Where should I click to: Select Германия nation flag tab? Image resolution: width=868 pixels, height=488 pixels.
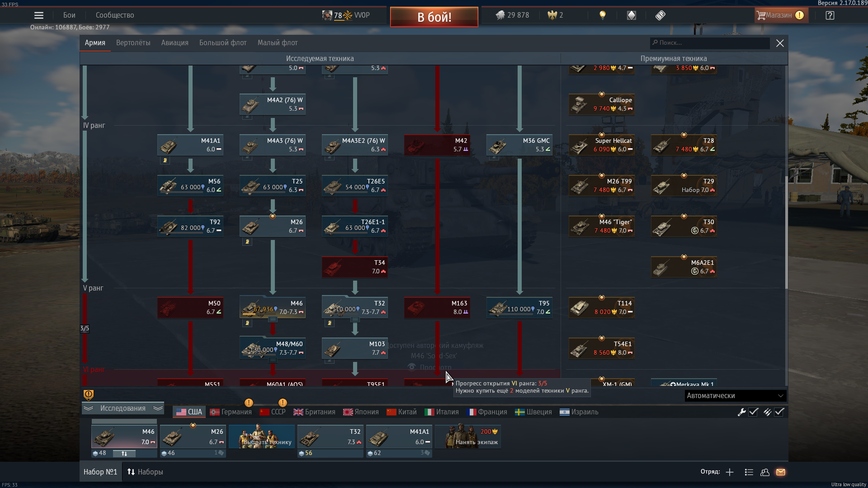[x=231, y=412]
